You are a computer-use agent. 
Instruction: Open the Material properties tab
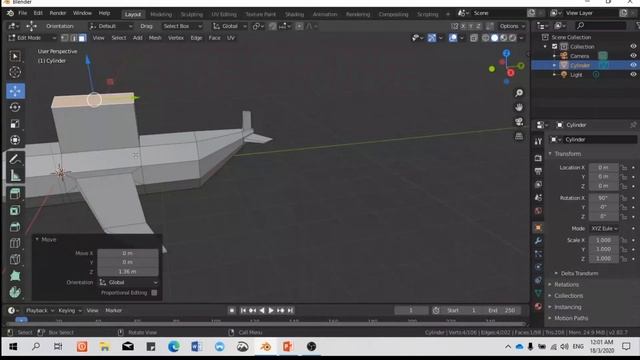click(x=538, y=306)
